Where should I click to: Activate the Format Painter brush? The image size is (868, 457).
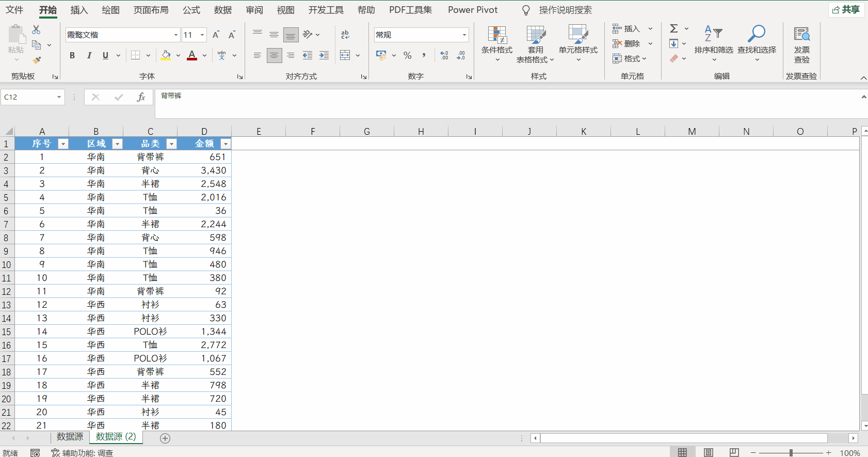click(x=36, y=60)
